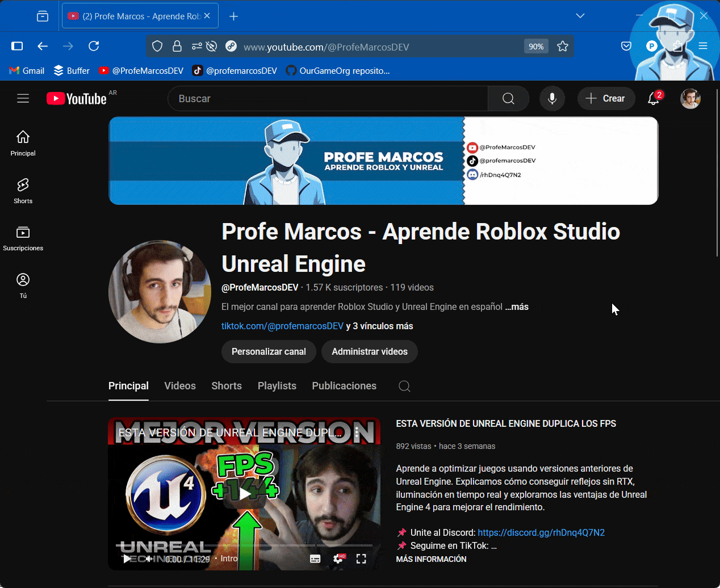Screen dimensions: 720x588
Task: Open the Pocket save icon
Action: [626, 46]
